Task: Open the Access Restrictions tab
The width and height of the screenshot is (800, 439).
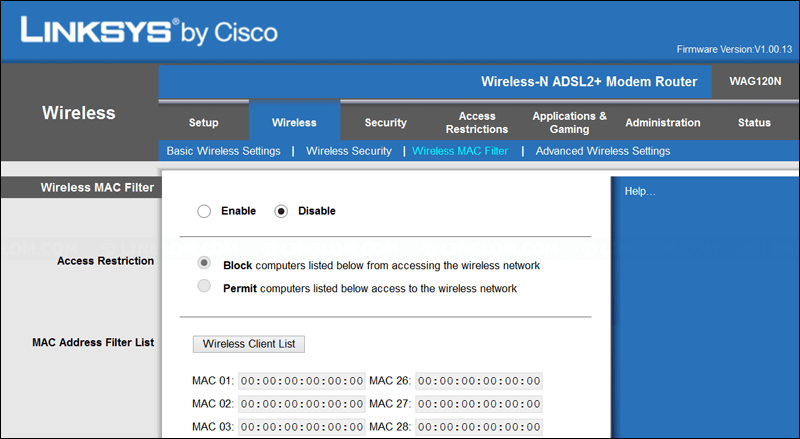Action: point(477,123)
